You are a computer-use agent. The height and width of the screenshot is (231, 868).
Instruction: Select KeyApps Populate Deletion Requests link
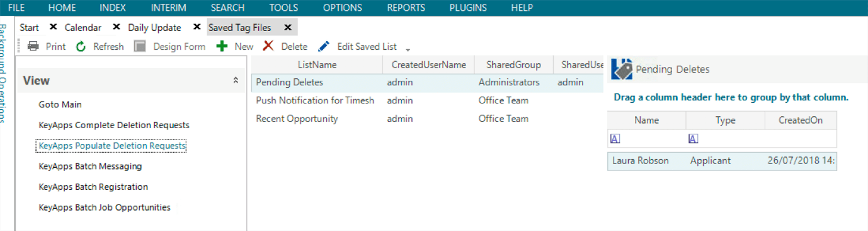pyautogui.click(x=112, y=146)
